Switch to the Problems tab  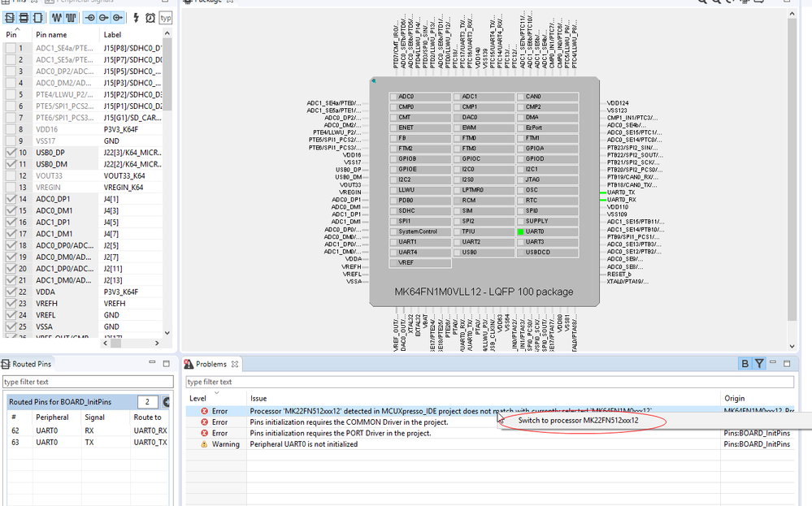tap(211, 364)
